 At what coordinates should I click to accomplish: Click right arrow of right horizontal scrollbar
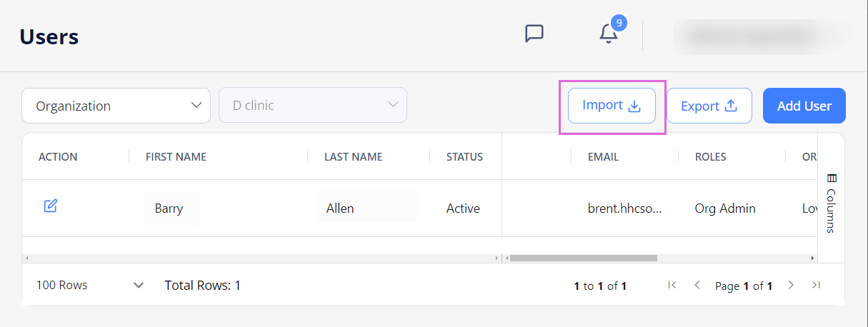pyautogui.click(x=812, y=258)
